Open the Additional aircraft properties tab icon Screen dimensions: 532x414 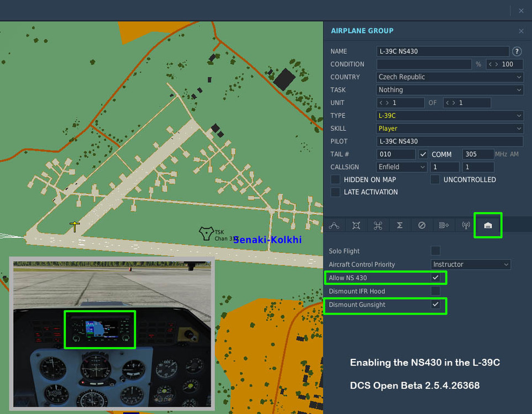coord(488,225)
